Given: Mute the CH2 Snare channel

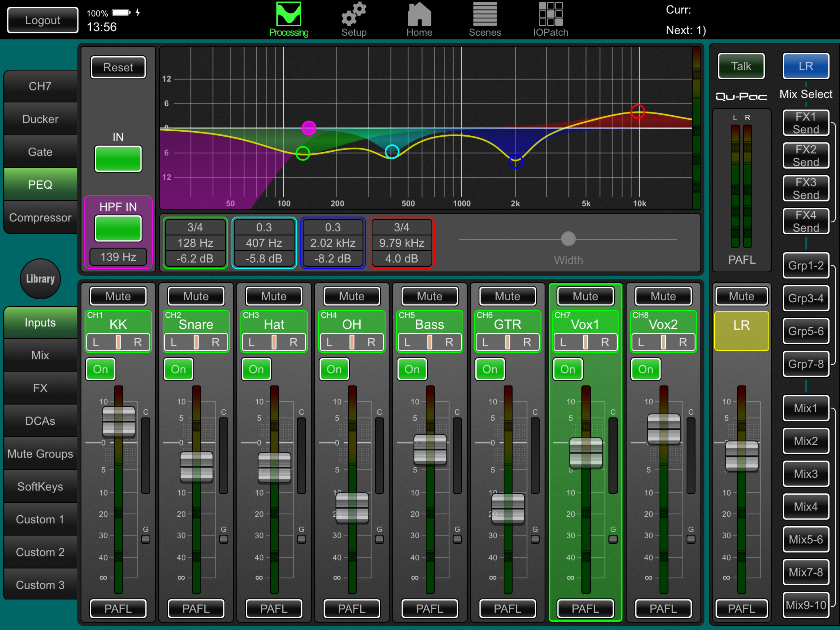Looking at the screenshot, I should [196, 296].
